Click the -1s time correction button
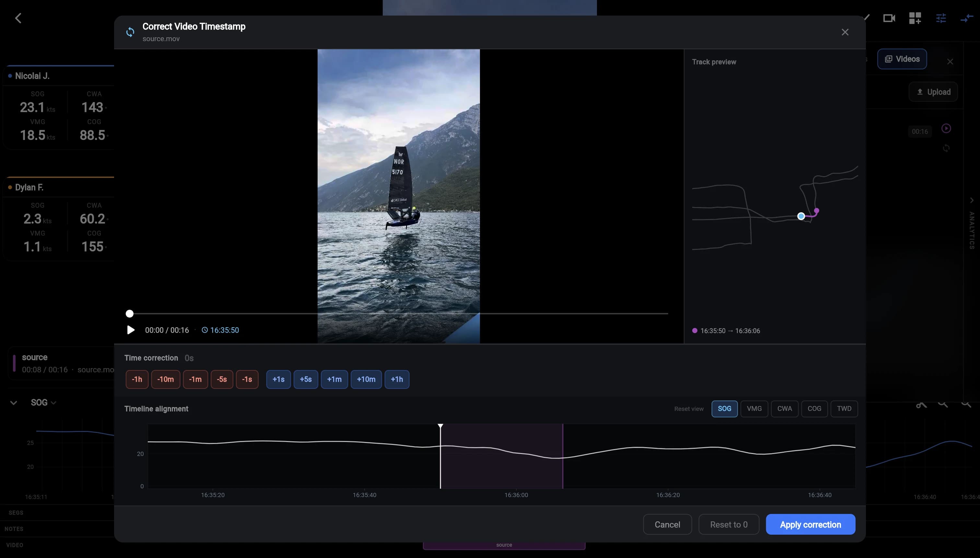The height and width of the screenshot is (558, 980). click(247, 379)
